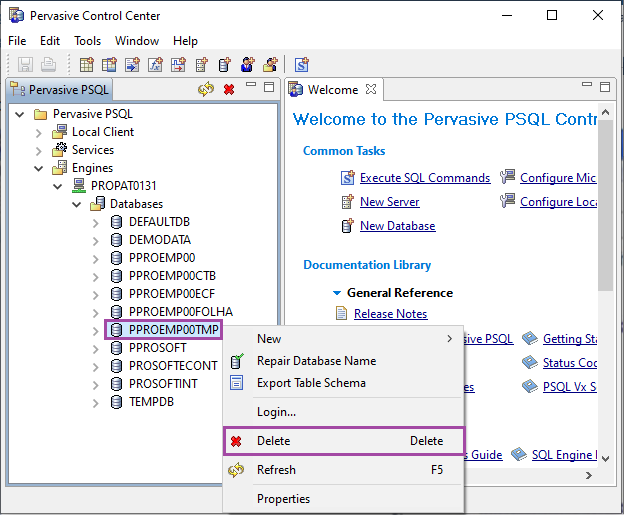
Task: Click the new function (fx) toolbar icon
Action: click(x=155, y=65)
